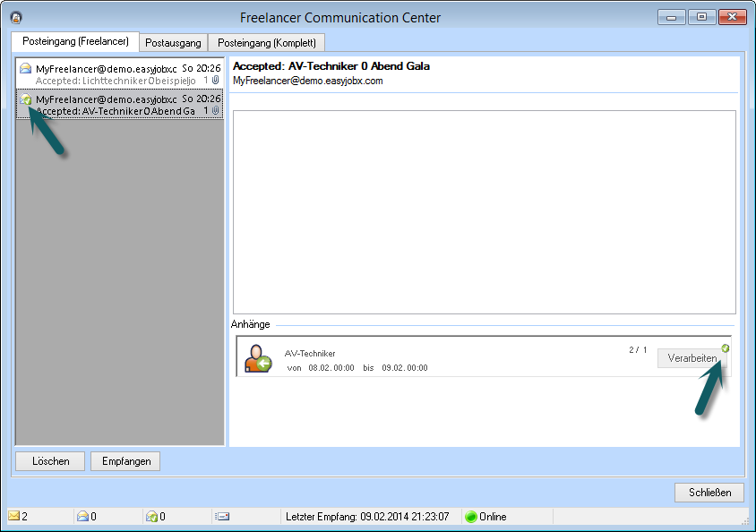Click the green Online status indicator
This screenshot has width=756, height=532.
click(x=470, y=516)
